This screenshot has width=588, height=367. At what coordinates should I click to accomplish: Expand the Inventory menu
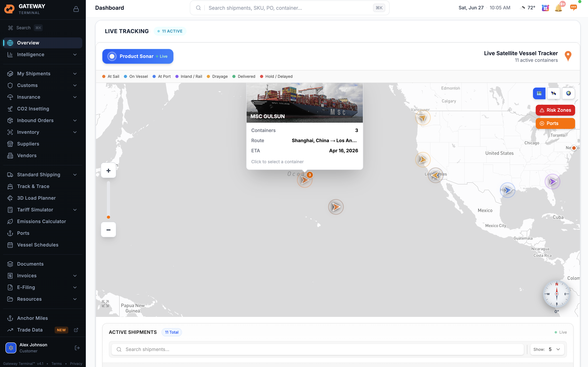pos(43,132)
